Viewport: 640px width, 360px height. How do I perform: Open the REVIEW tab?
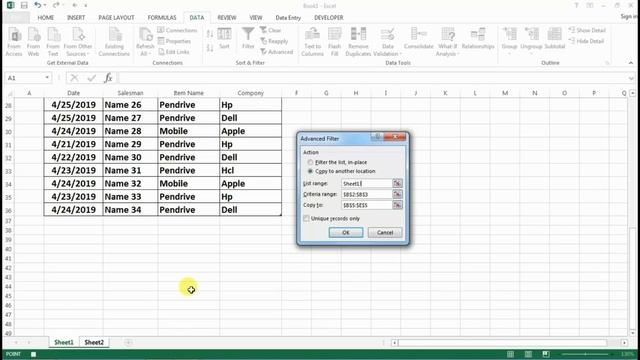[x=227, y=18]
